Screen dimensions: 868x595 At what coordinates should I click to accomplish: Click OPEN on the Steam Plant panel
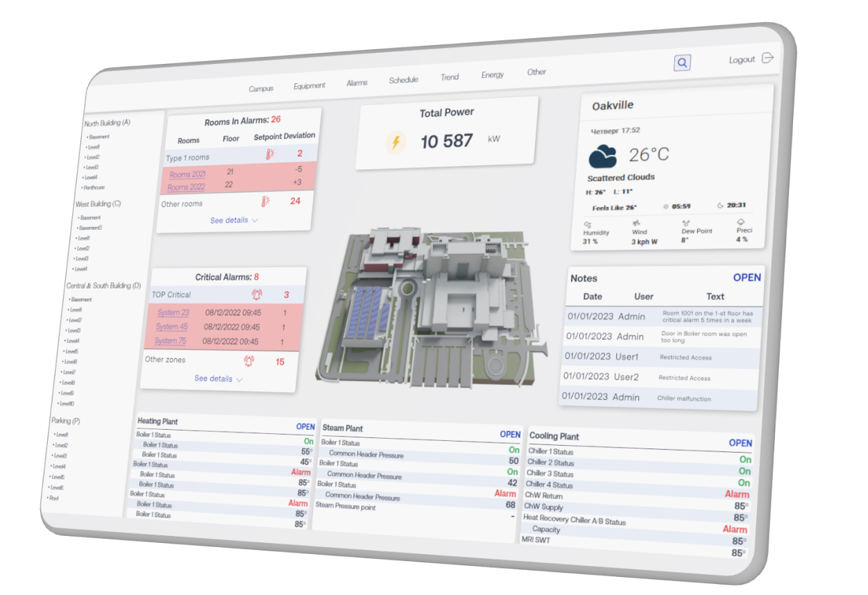[510, 435]
